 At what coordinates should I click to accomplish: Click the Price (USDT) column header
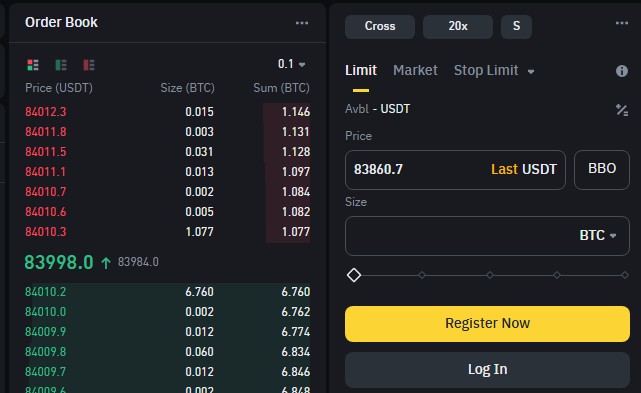click(x=59, y=88)
